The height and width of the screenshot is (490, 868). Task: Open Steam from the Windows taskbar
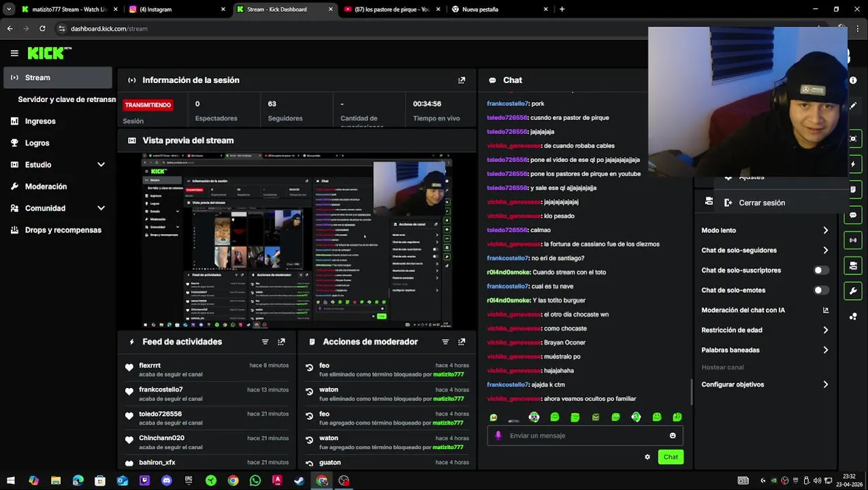click(x=300, y=480)
